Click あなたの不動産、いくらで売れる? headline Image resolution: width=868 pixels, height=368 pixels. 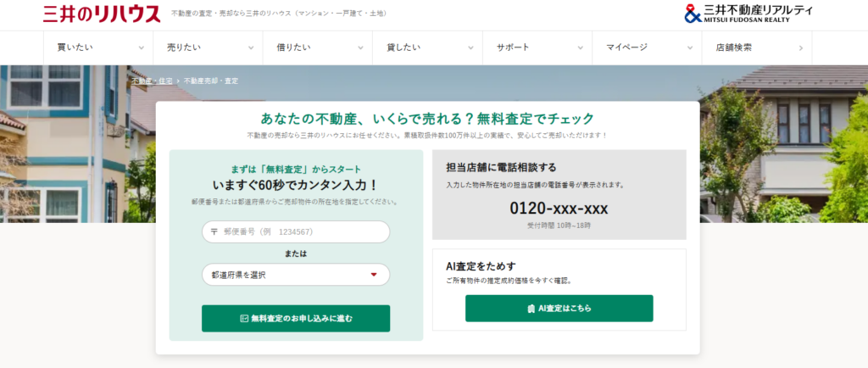427,119
